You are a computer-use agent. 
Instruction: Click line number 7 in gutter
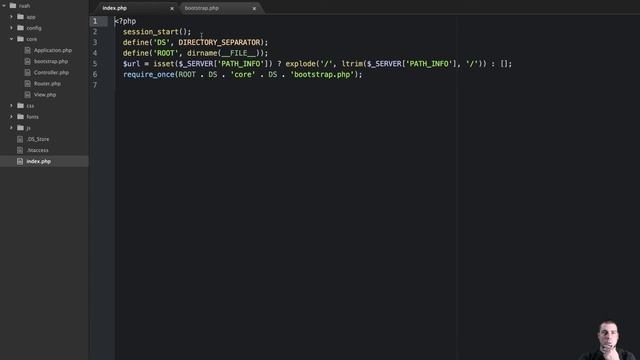(95, 85)
